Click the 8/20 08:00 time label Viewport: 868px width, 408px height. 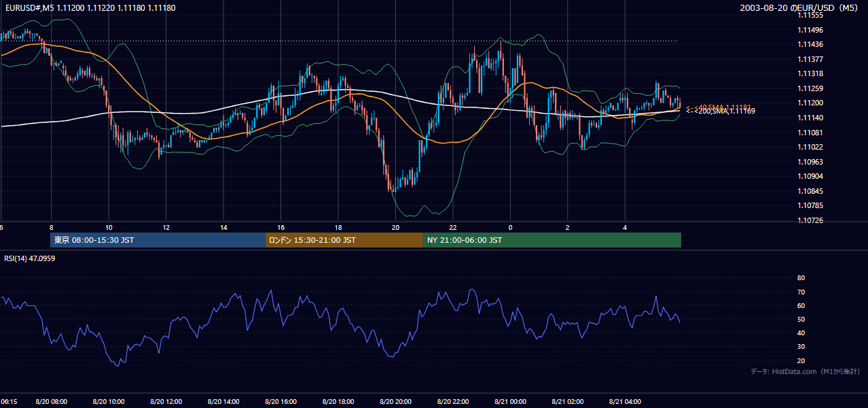coord(51,402)
